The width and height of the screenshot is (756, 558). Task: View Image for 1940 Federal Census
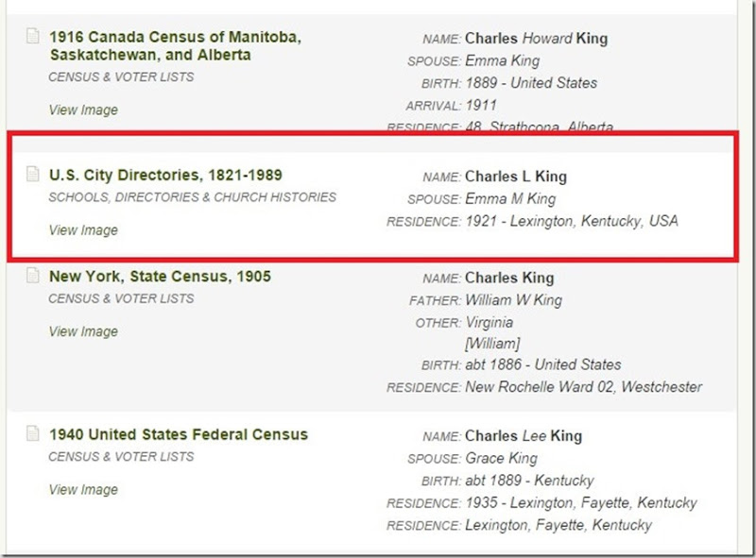point(83,489)
